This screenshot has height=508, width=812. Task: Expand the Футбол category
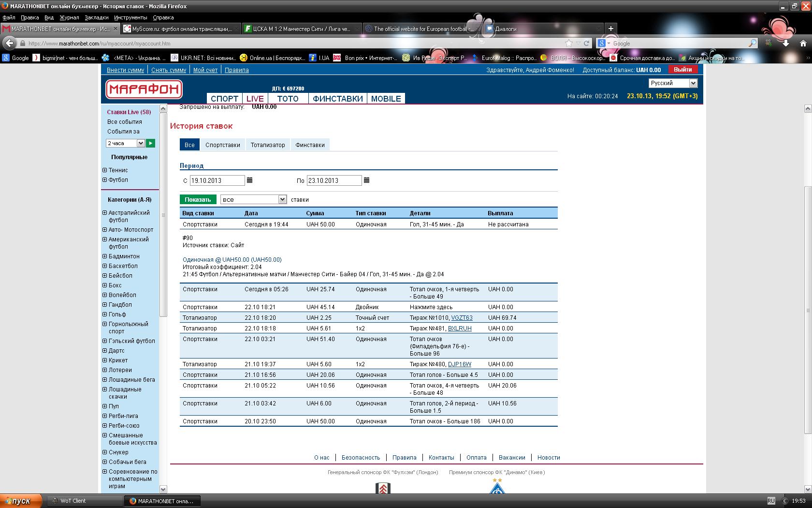point(104,180)
